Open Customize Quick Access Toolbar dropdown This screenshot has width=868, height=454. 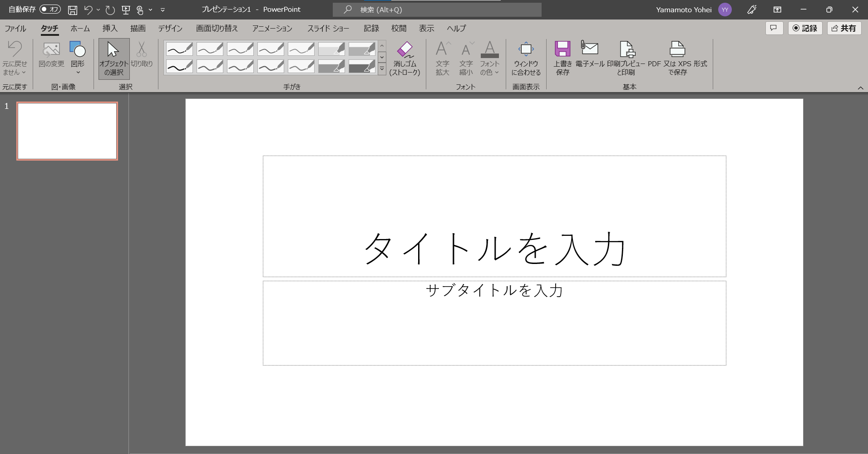[163, 10]
